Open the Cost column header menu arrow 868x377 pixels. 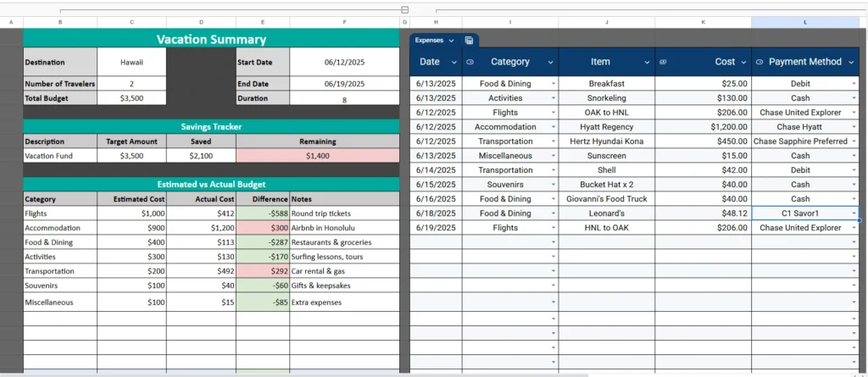click(743, 62)
